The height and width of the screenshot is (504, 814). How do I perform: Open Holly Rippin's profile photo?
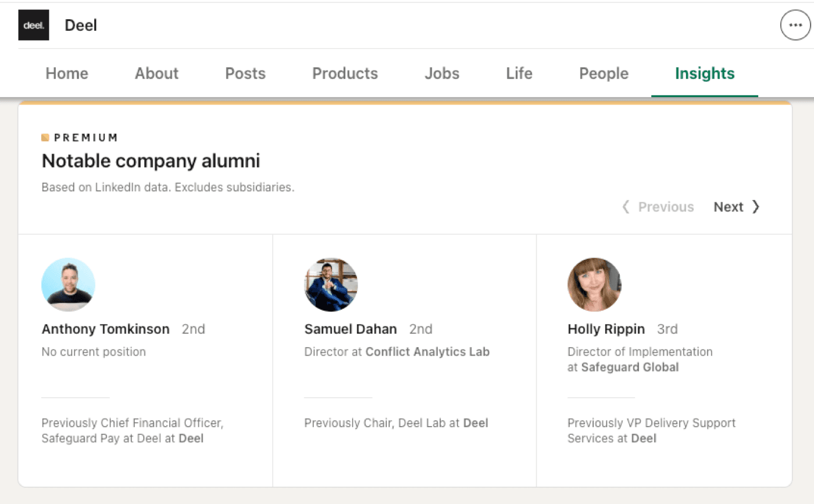pyautogui.click(x=594, y=285)
